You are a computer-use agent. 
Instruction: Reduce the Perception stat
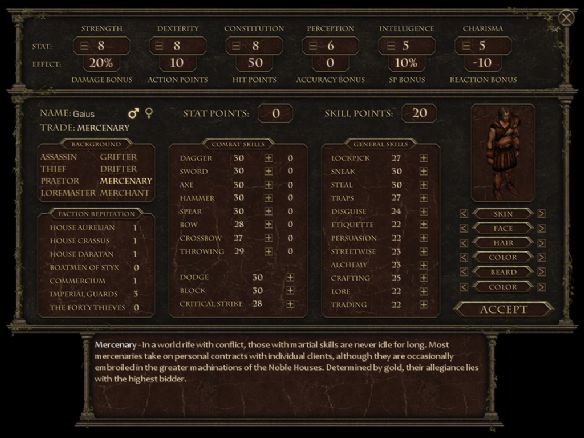coord(313,46)
